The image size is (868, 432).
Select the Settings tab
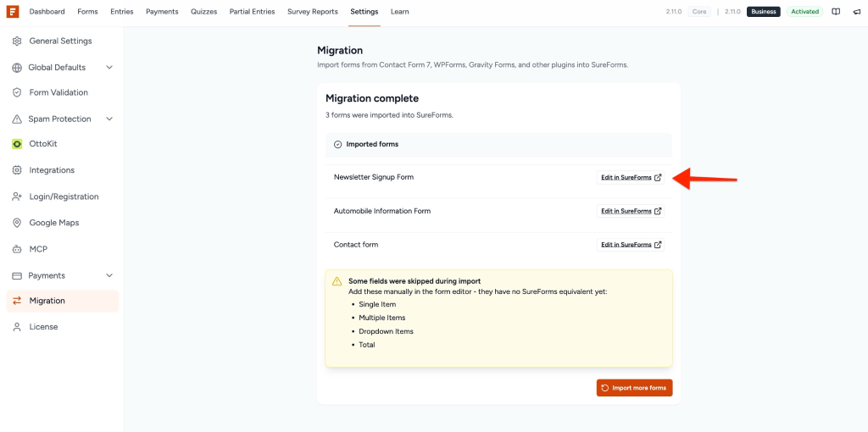pyautogui.click(x=364, y=12)
